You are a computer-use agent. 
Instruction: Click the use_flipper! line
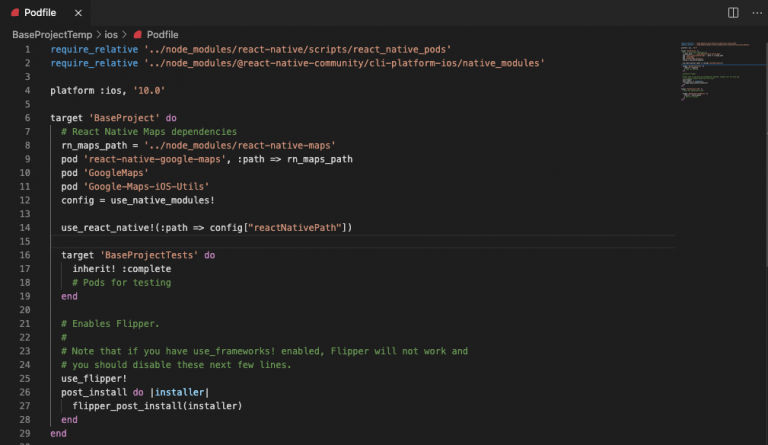click(x=94, y=378)
